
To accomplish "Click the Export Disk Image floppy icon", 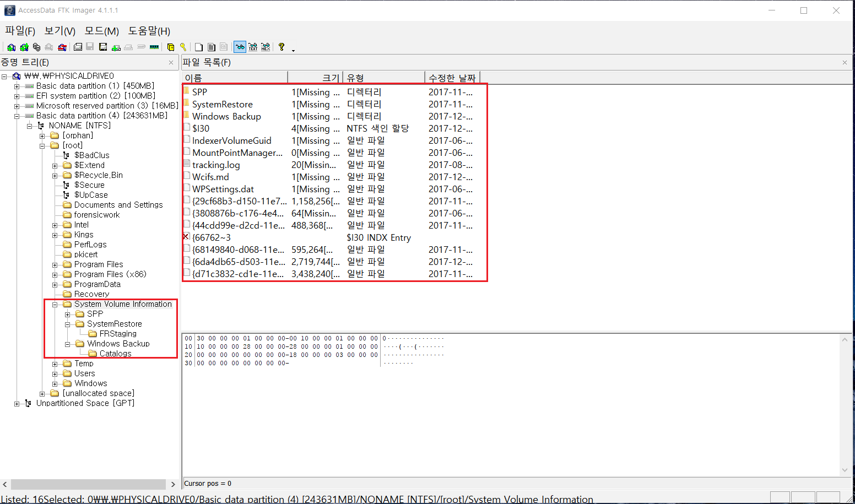I will click(x=90, y=47).
